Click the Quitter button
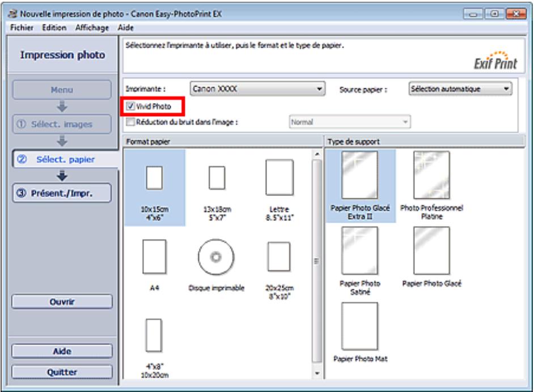The height and width of the screenshot is (392, 534). 62,372
